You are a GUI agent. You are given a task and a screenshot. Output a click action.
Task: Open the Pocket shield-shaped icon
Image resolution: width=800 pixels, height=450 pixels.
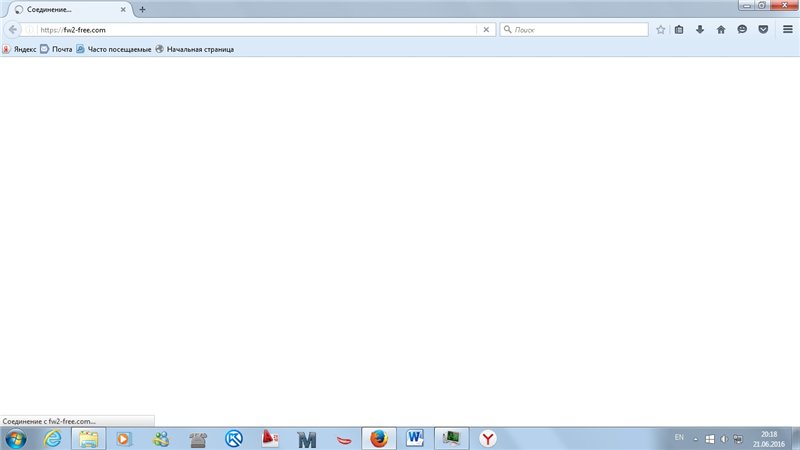coord(763,30)
